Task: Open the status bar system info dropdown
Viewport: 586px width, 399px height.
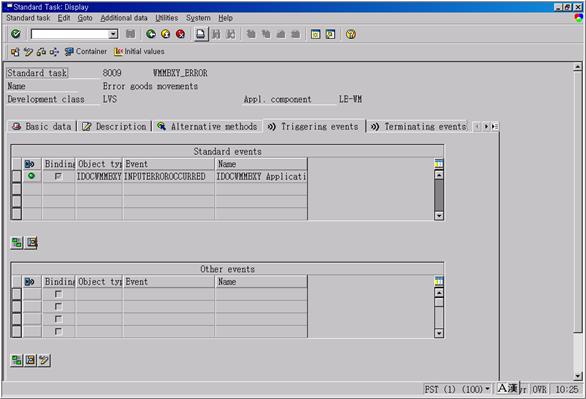Action: pyautogui.click(x=487, y=389)
